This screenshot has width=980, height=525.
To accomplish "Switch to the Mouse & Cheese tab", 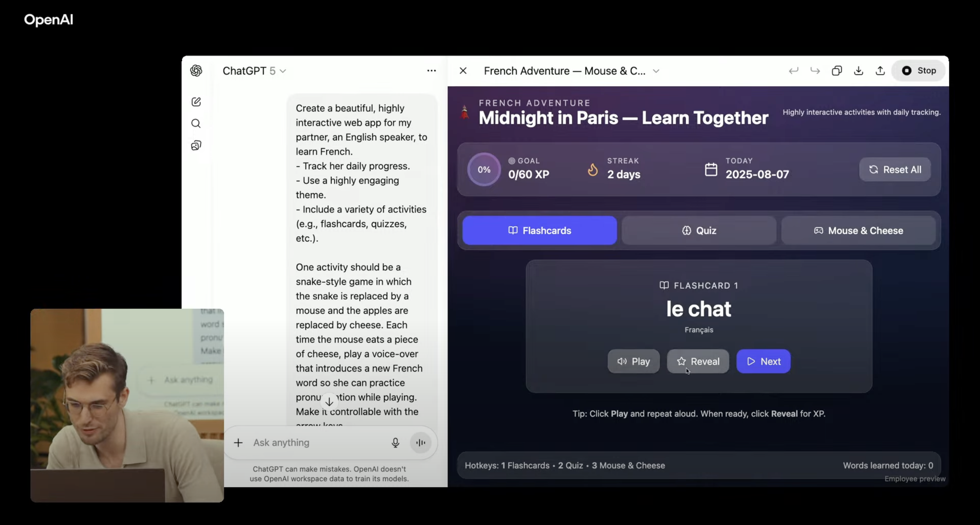I will (x=858, y=230).
